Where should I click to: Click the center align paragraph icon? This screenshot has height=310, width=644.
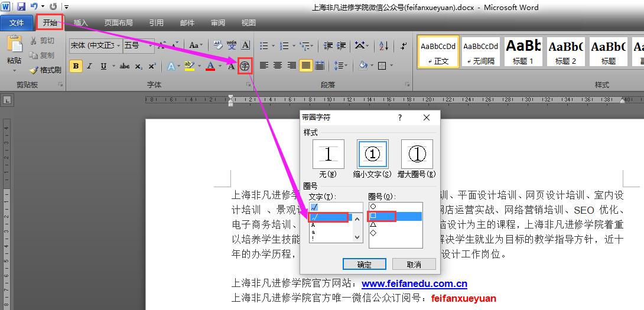coord(278,66)
